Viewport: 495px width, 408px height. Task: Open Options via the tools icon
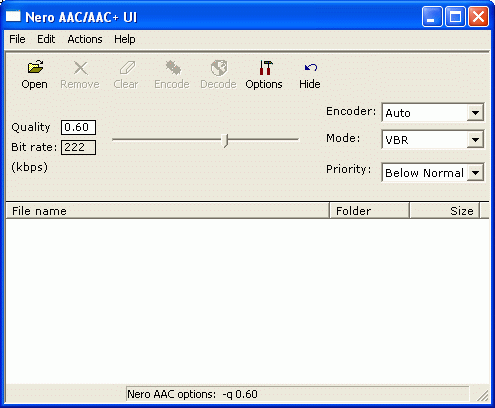(x=265, y=67)
